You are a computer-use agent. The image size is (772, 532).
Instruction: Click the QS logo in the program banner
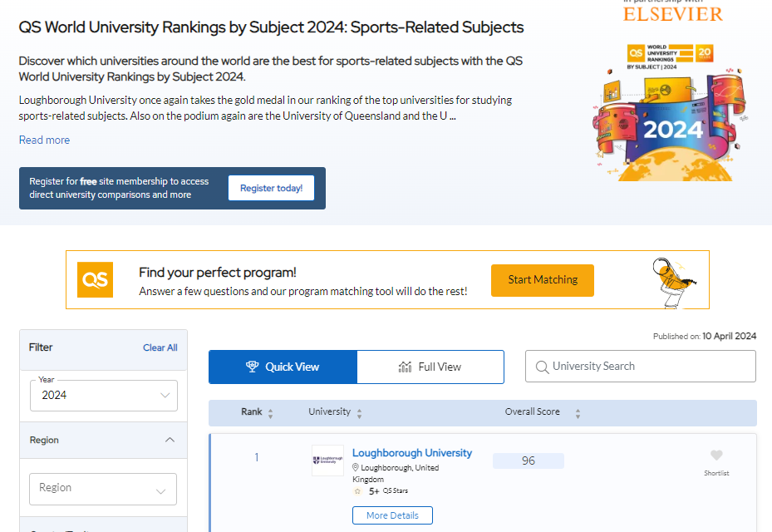95,280
